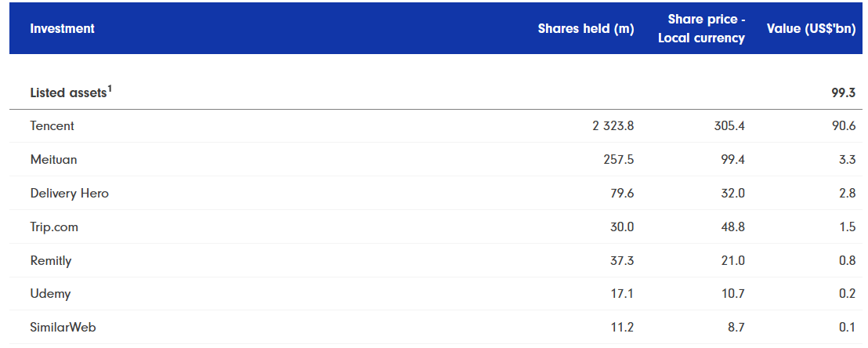This screenshot has height=348, width=868.
Task: Click the Meituan investment name
Action: (x=54, y=160)
